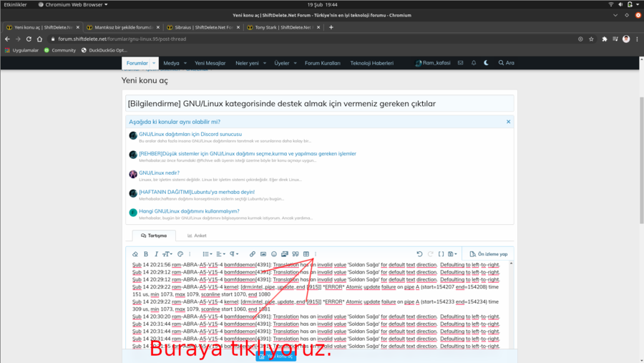Click the insert link icon

click(x=252, y=254)
